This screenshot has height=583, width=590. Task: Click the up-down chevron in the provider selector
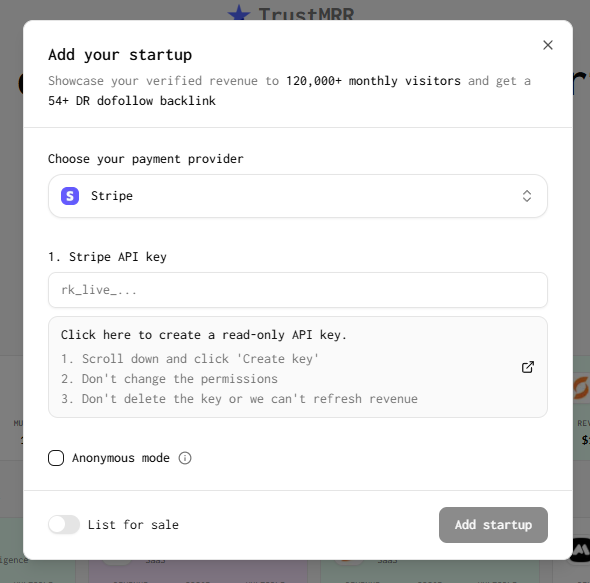pos(527,196)
